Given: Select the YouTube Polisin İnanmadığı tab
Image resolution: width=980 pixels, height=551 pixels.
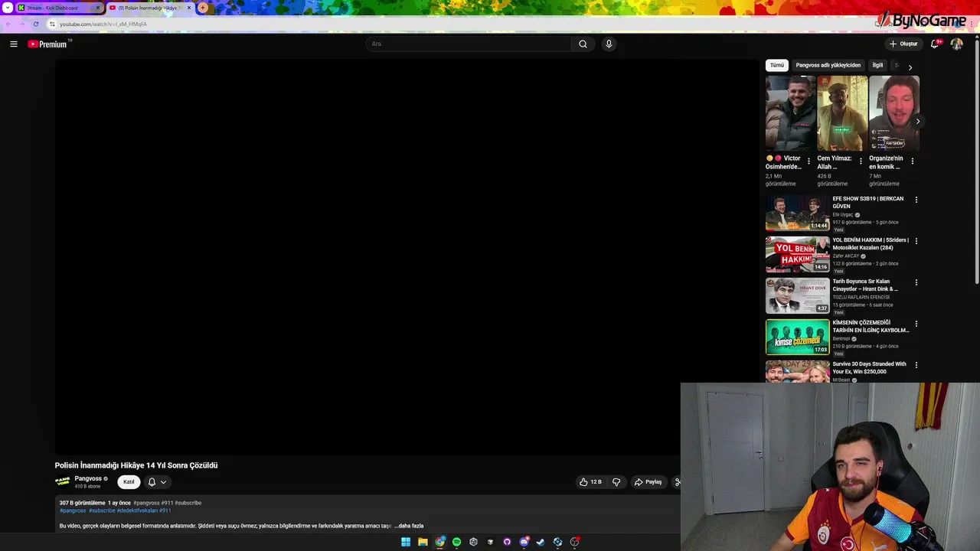Looking at the screenshot, I should (x=150, y=8).
